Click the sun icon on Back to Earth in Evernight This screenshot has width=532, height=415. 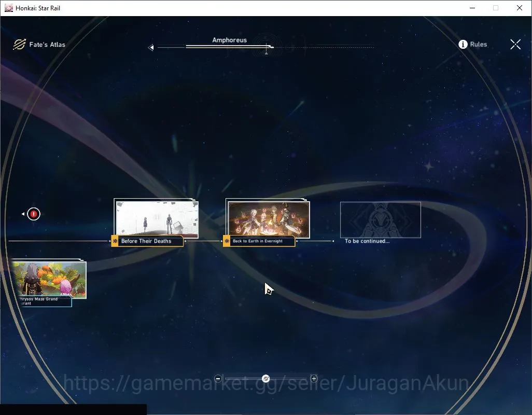pos(227,241)
